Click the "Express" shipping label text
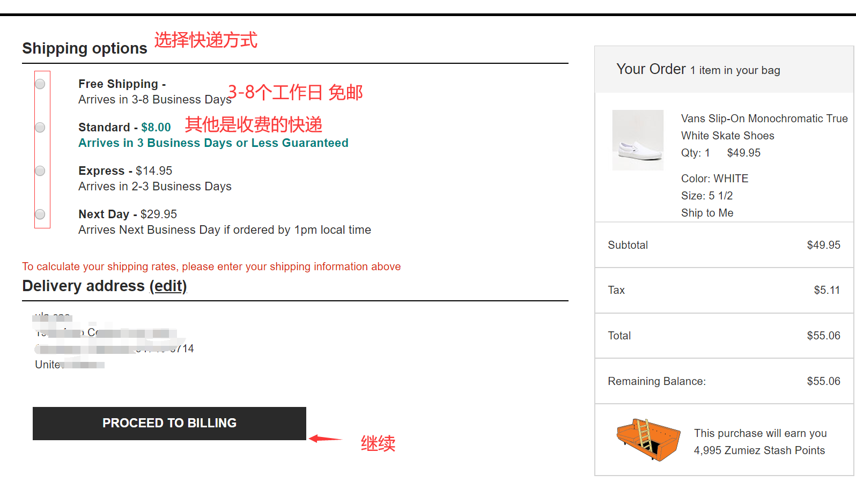 pyautogui.click(x=101, y=171)
